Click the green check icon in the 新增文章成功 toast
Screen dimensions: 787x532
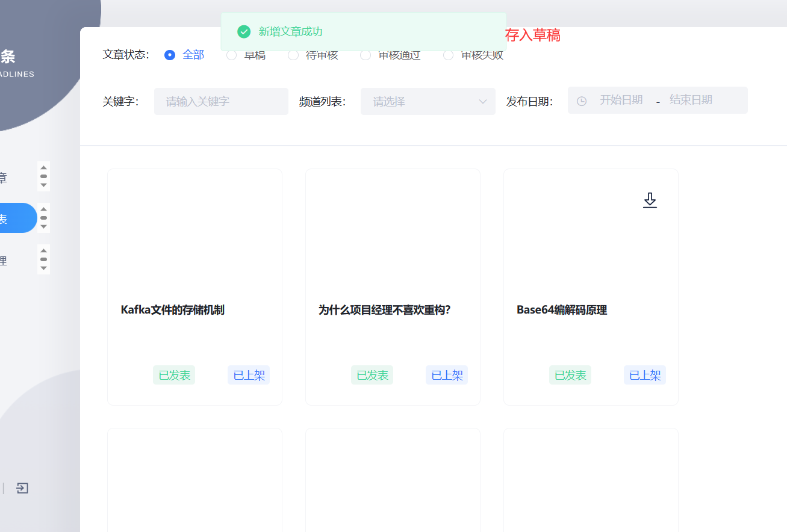pyautogui.click(x=244, y=32)
